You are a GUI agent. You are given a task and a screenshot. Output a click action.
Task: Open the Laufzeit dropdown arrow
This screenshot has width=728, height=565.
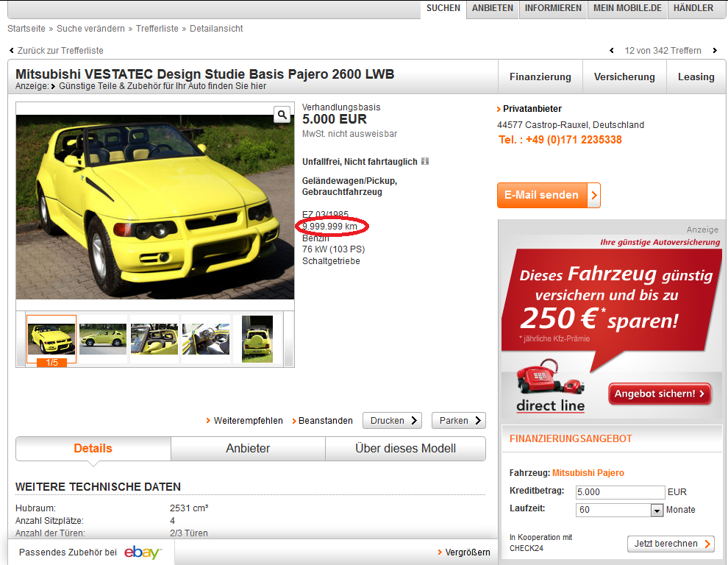657,510
